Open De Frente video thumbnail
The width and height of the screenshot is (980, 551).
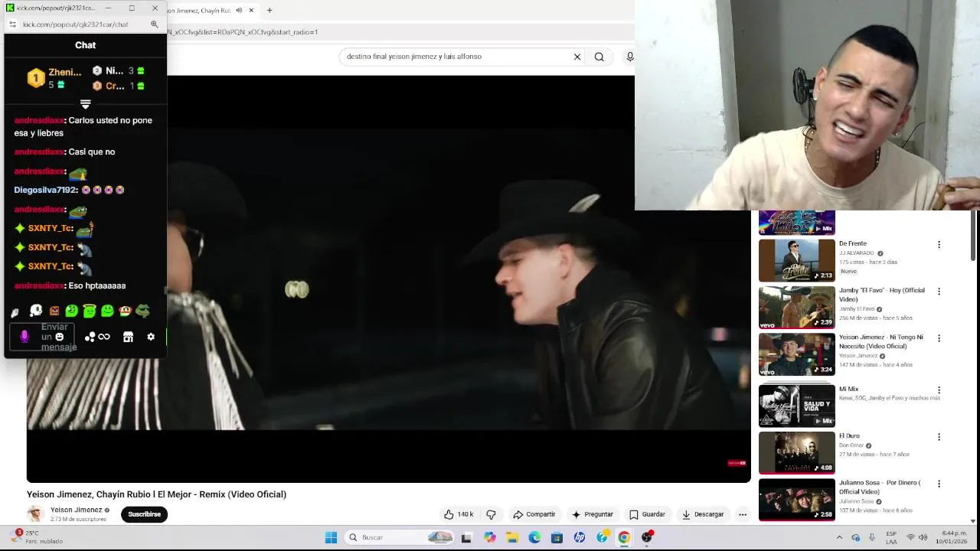pos(796,260)
